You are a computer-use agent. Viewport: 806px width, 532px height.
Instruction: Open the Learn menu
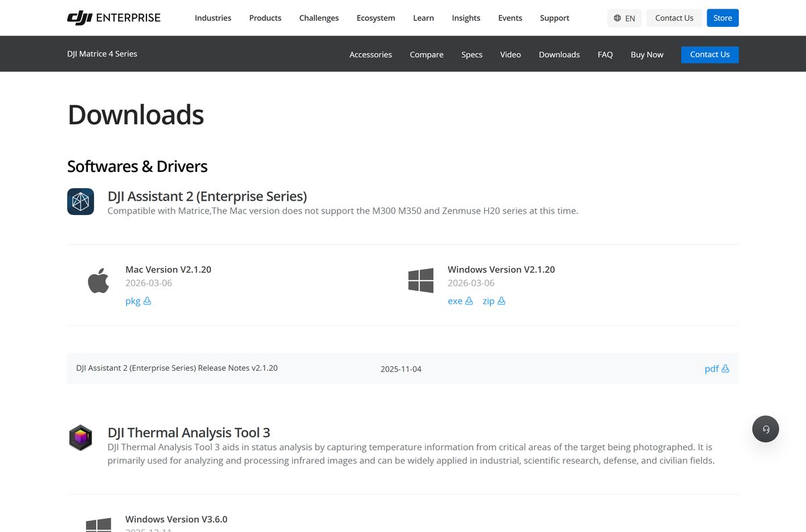coord(424,18)
